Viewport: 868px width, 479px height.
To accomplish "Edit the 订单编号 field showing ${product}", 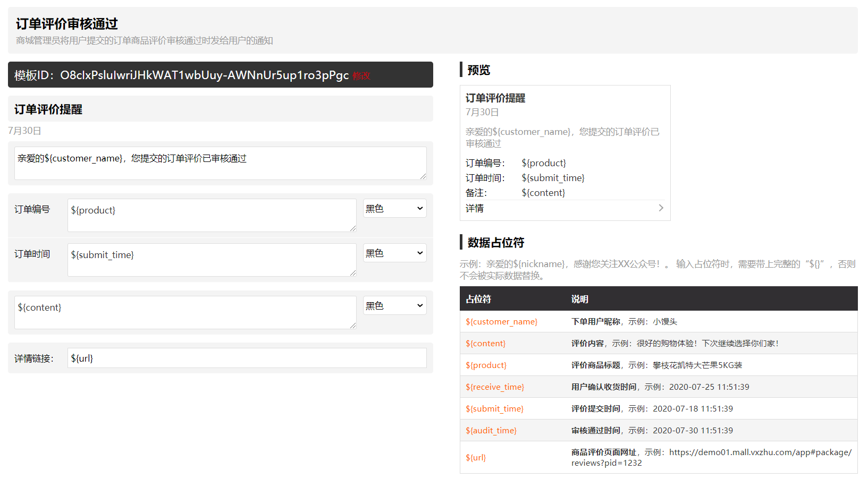I will [x=212, y=215].
